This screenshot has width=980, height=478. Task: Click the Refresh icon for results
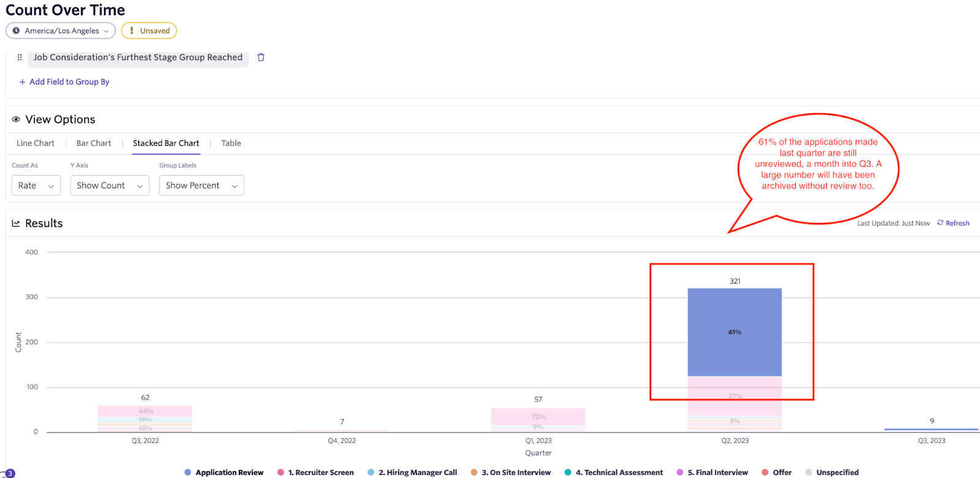click(x=940, y=223)
